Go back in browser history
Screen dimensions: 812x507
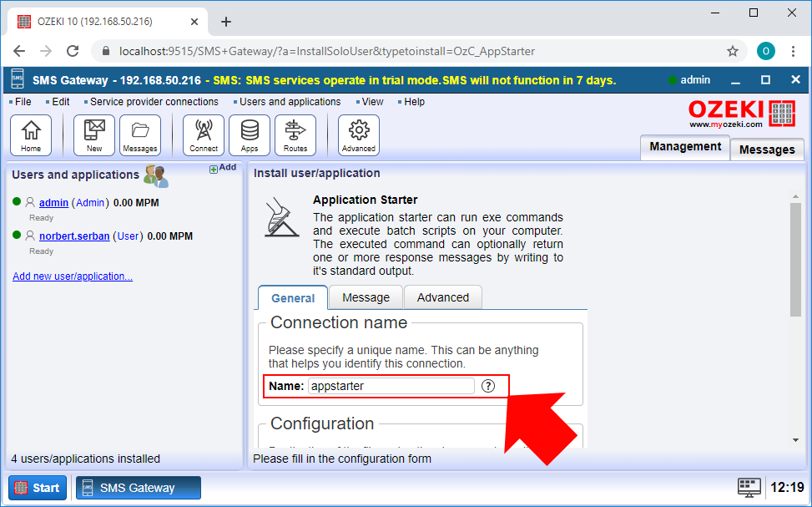click(19, 51)
